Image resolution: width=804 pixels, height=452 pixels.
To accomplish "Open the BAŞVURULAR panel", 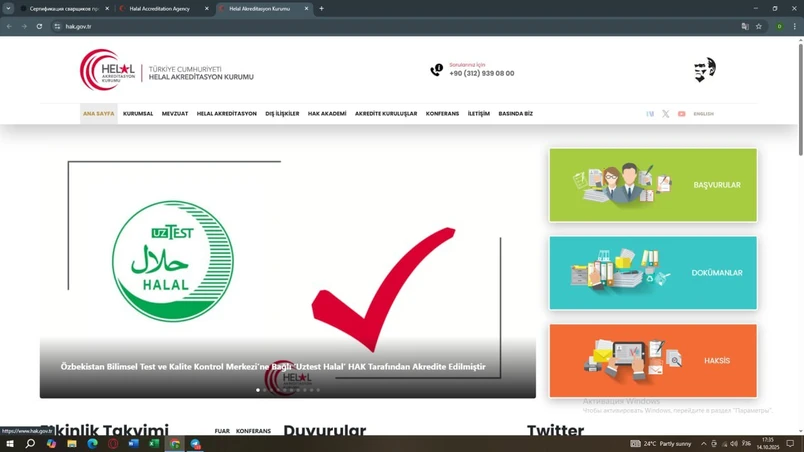I will coord(653,185).
